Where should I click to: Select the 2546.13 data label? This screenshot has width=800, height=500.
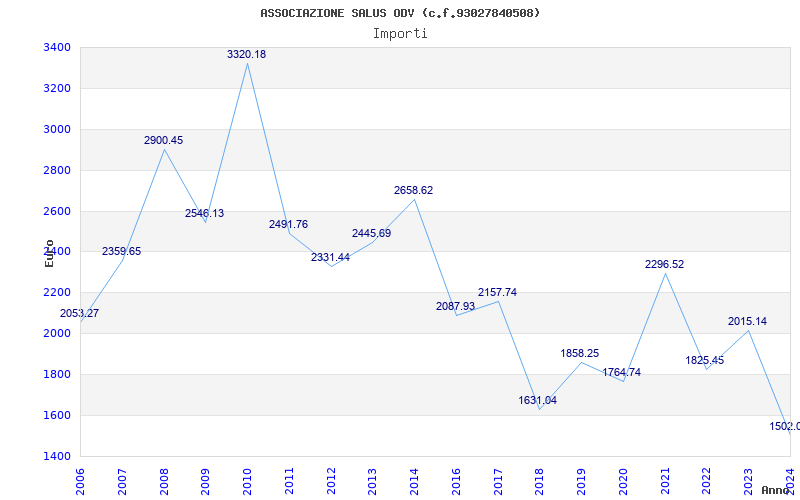[205, 213]
